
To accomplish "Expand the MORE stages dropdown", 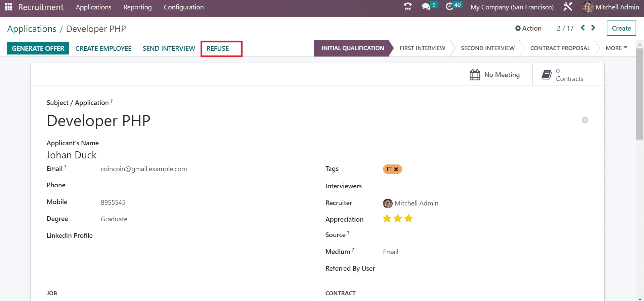I will tap(616, 48).
